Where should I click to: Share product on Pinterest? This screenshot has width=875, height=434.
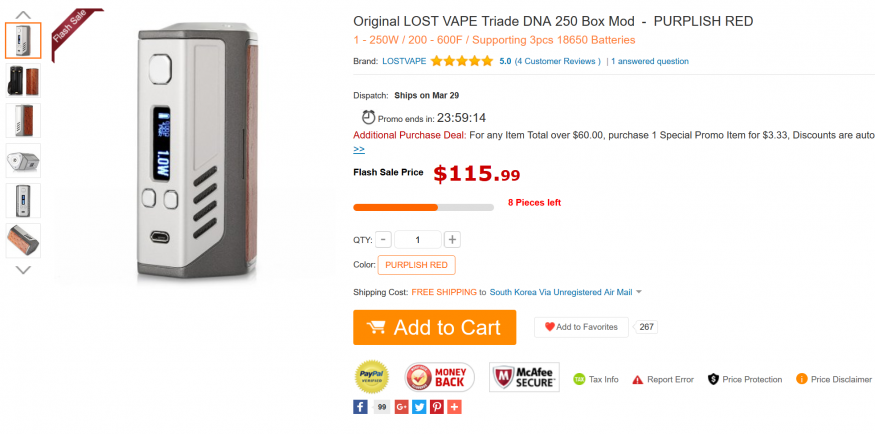click(437, 407)
